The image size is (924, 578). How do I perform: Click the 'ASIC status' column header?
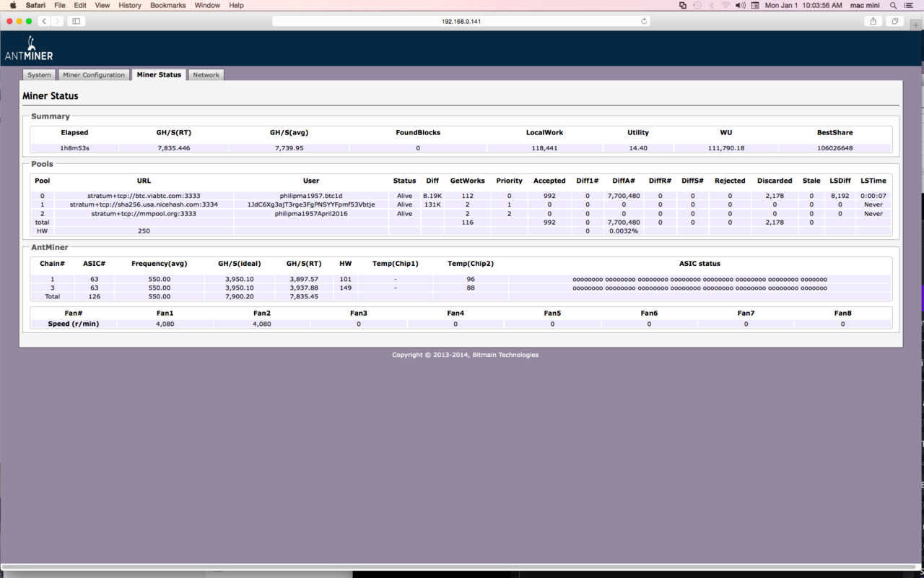click(x=699, y=264)
